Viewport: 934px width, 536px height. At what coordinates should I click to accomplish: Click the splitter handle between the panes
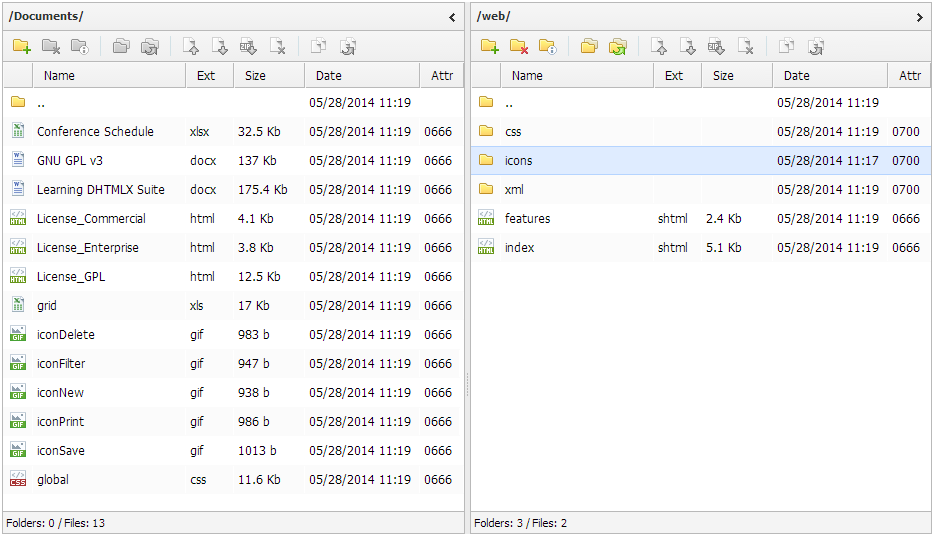click(x=468, y=385)
